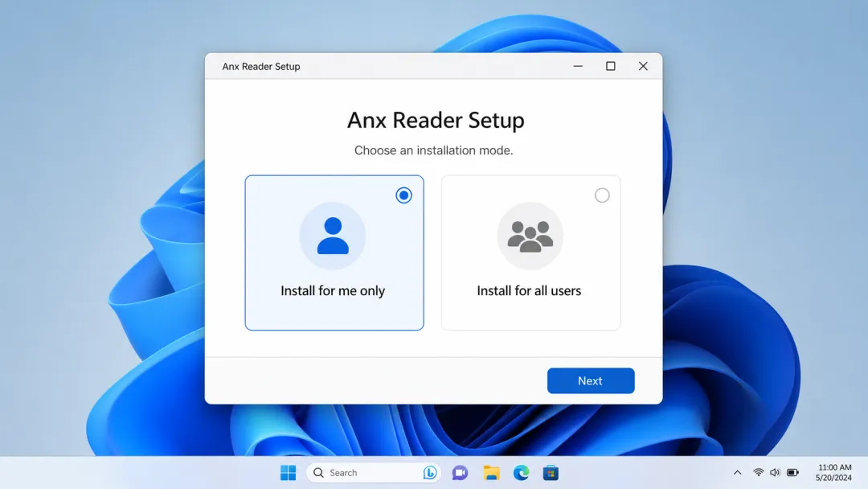This screenshot has height=489, width=868.
Task: Close the Anx Reader Setup window
Action: (x=643, y=66)
